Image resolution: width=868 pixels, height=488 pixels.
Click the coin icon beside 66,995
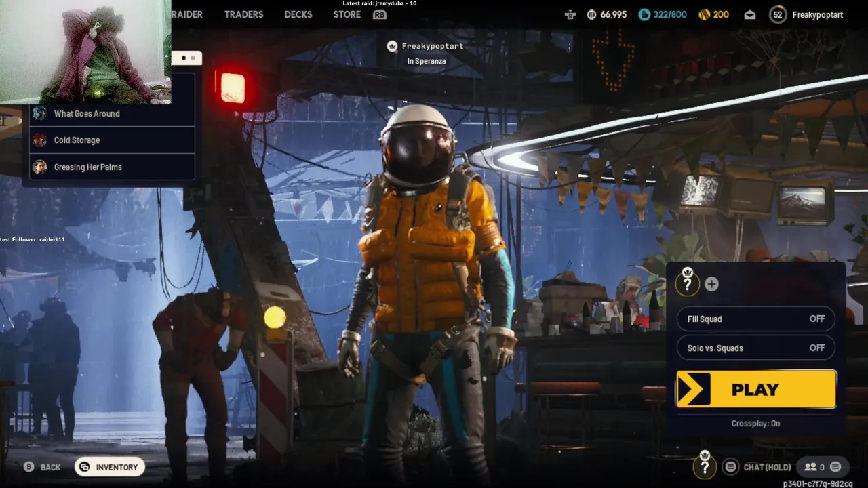pyautogui.click(x=591, y=14)
